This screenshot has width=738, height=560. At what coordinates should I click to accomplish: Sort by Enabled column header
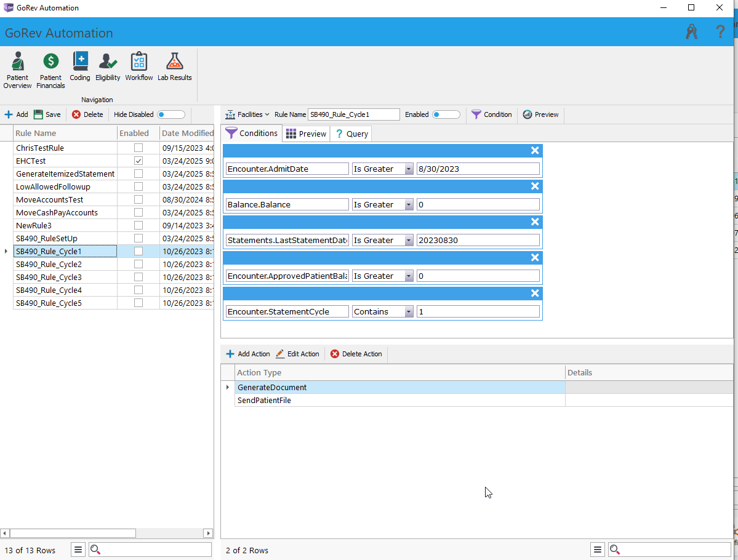[138, 133]
